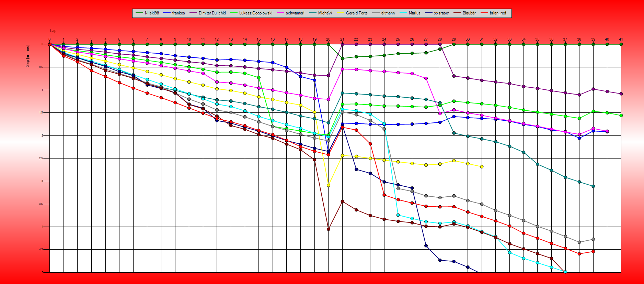This screenshot has height=284, width=644.
Task: Click lap number 31 on top axis
Action: click(482, 39)
